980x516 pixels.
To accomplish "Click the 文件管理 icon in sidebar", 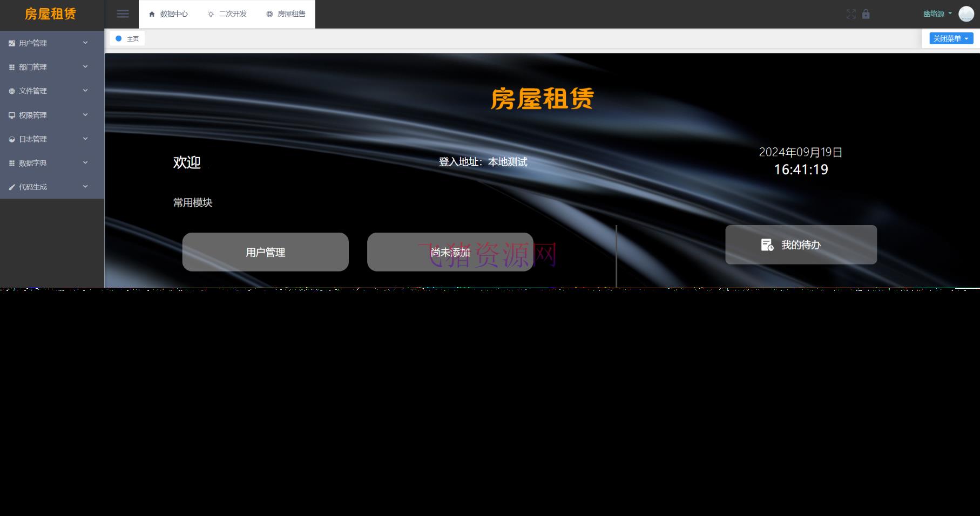I will 11,91.
